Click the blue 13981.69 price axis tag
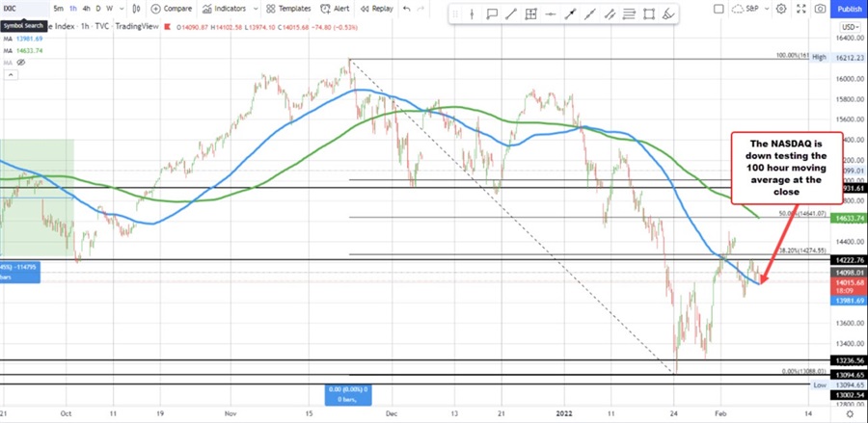The image size is (868, 423). [849, 301]
